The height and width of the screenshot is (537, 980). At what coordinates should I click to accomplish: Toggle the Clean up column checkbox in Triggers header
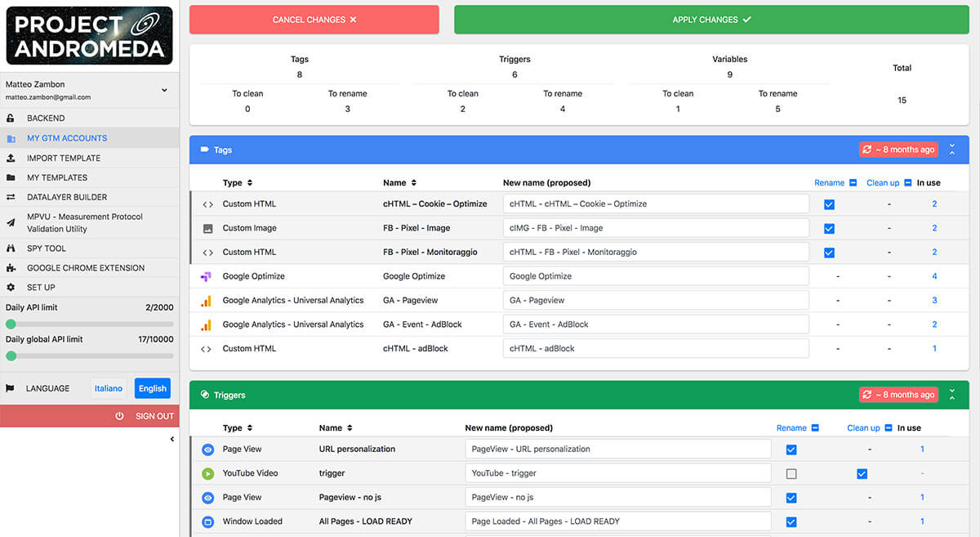tap(888, 428)
